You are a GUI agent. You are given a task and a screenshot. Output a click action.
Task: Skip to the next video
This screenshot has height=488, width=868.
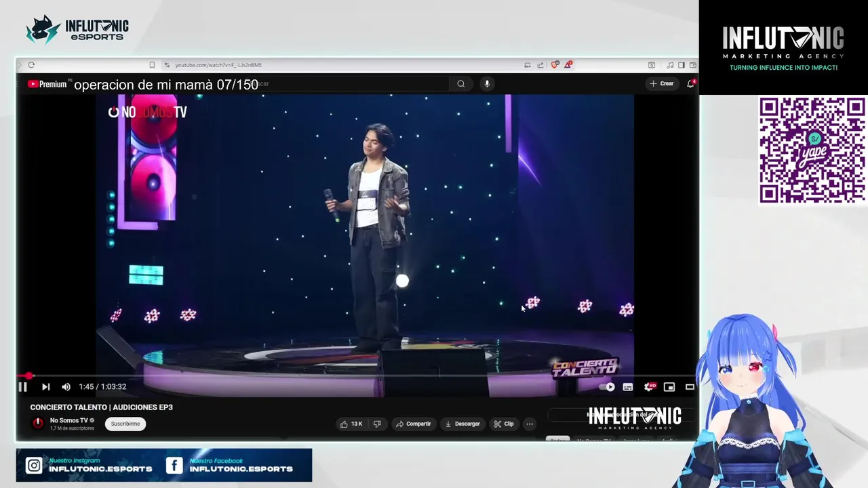click(45, 387)
